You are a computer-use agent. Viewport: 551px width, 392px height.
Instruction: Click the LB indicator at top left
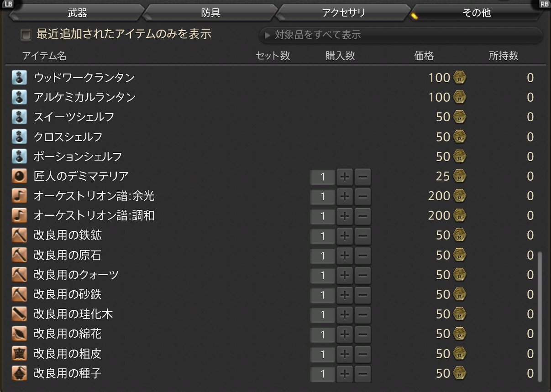[9, 5]
